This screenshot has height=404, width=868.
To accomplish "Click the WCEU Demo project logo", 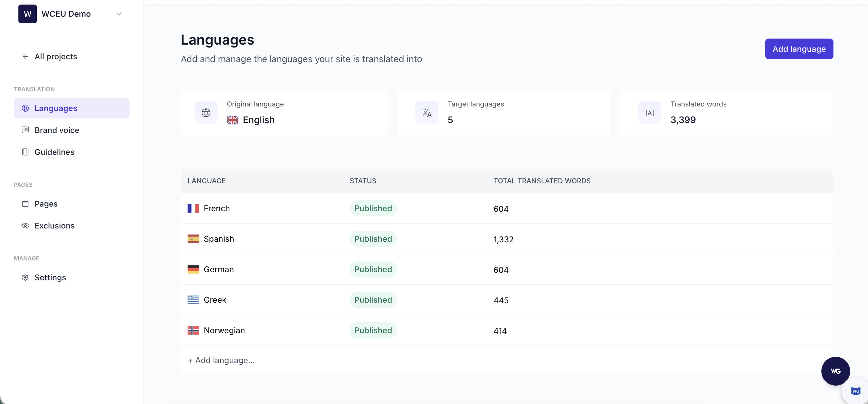I will click(x=28, y=14).
